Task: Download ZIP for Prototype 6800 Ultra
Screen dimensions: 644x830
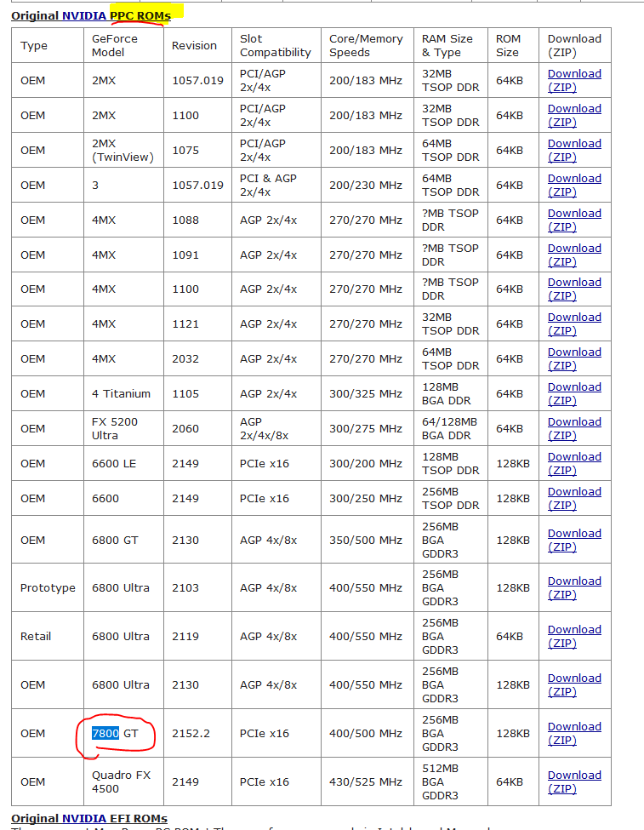Action: (574, 587)
